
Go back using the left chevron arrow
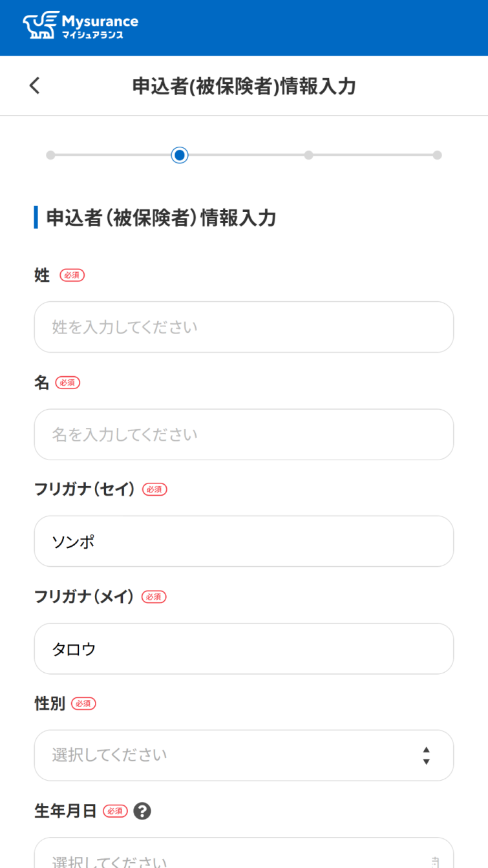35,85
